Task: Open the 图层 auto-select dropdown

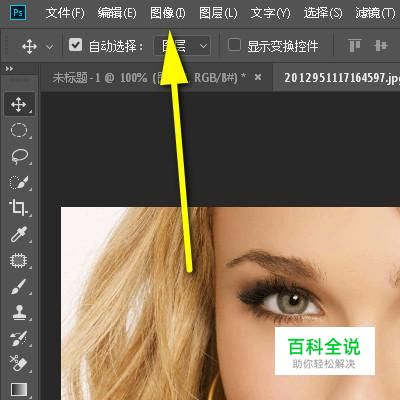Action: [x=182, y=46]
